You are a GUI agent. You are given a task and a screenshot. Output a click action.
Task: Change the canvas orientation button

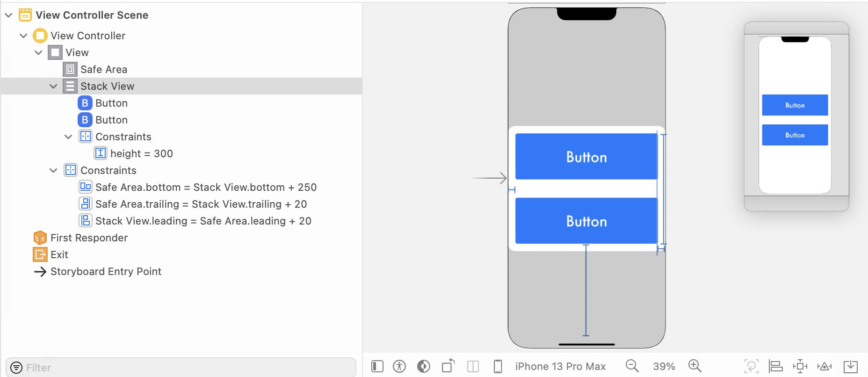click(x=448, y=365)
